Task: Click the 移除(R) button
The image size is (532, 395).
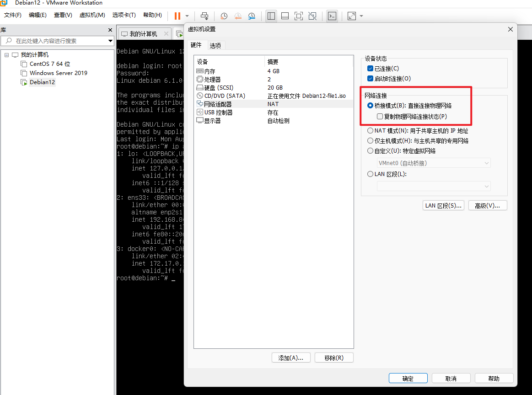Action: tap(334, 358)
